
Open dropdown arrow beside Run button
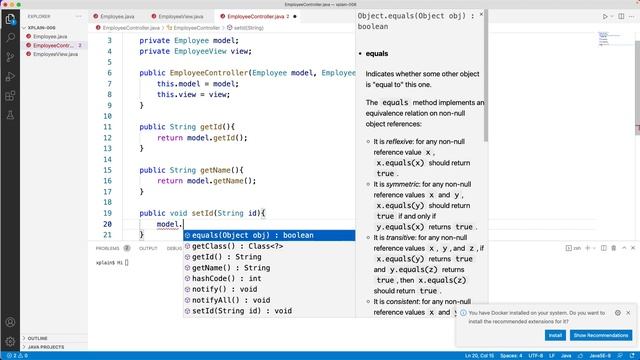point(612,16)
